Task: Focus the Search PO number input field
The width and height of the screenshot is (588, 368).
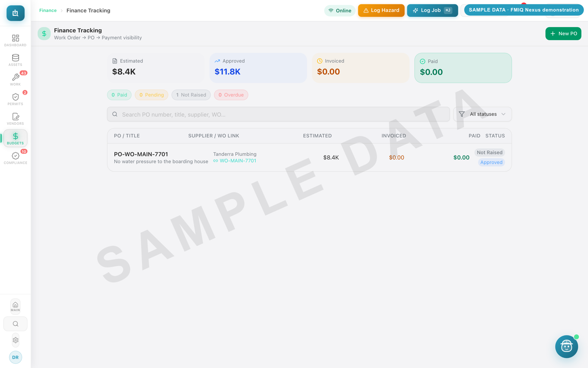Action: click(x=278, y=114)
